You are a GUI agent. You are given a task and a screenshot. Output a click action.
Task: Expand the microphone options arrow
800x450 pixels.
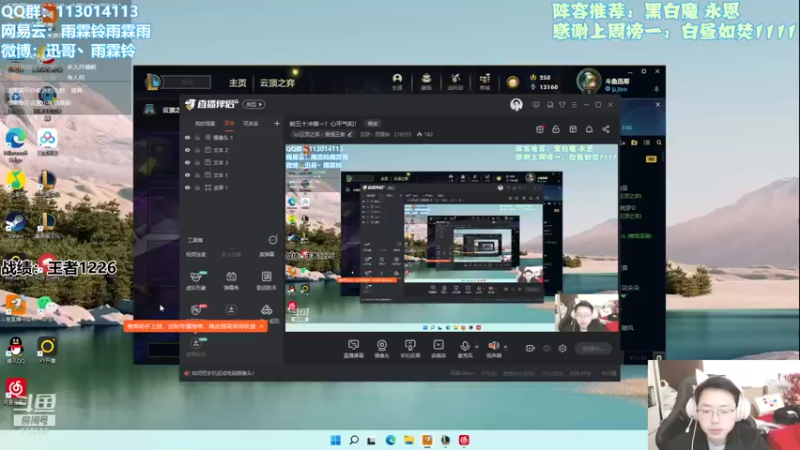click(x=477, y=347)
